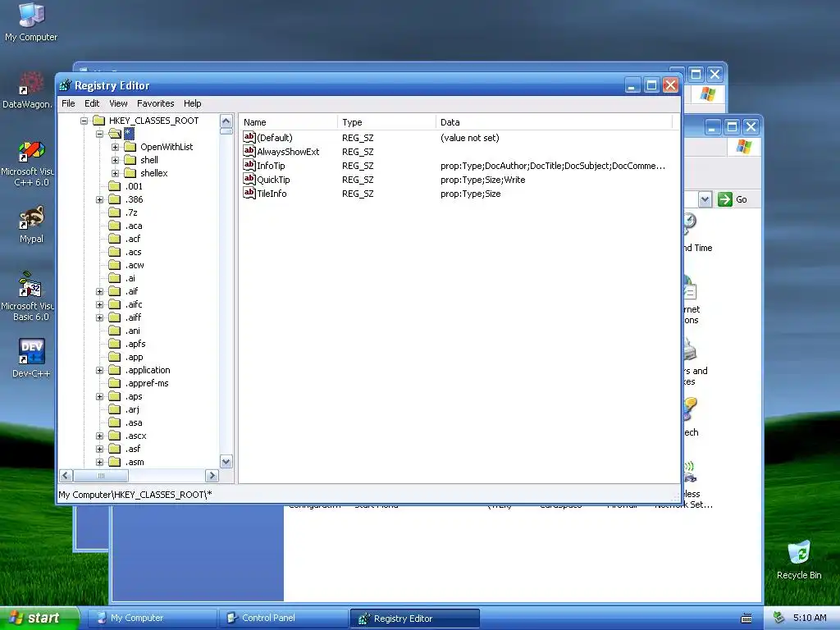Click the tree scroll up arrow

(226, 121)
